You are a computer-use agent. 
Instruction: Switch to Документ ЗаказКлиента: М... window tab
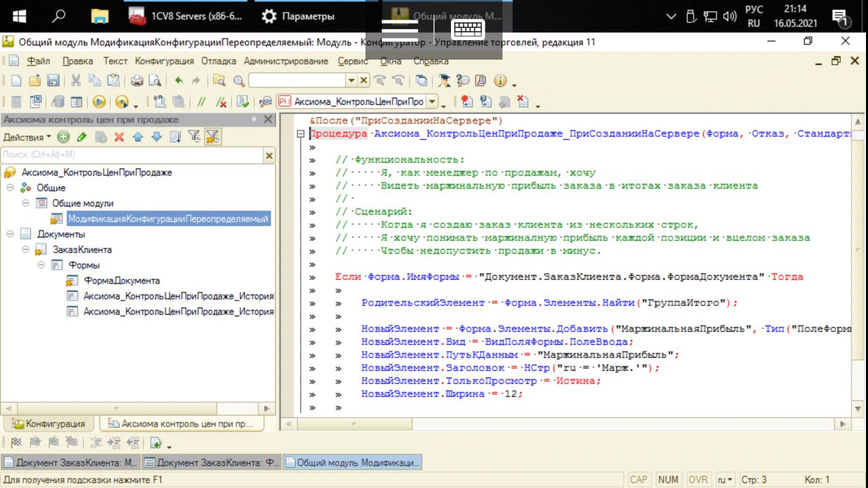point(71,463)
